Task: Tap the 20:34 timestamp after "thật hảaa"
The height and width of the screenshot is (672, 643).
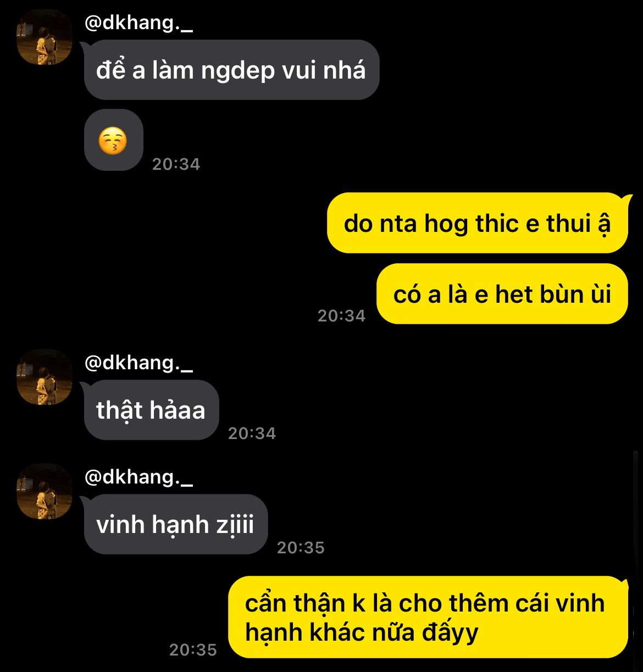Action: point(252,434)
